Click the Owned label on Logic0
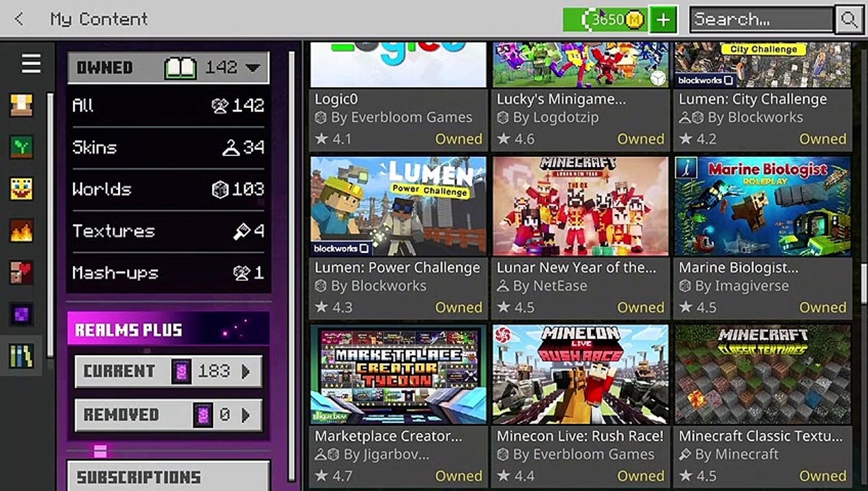Image resolution: width=868 pixels, height=491 pixels. coord(459,139)
